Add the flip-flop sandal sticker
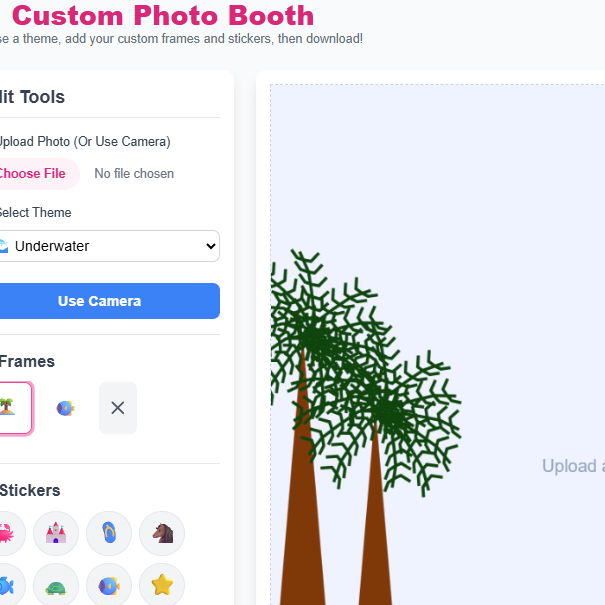Viewport: 605px width, 605px height. (109, 534)
